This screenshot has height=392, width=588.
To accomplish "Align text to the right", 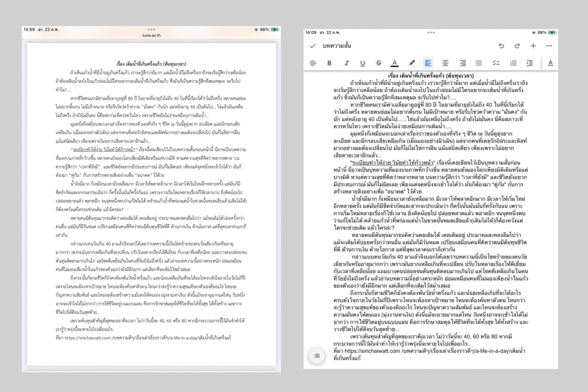I will 462,63.
